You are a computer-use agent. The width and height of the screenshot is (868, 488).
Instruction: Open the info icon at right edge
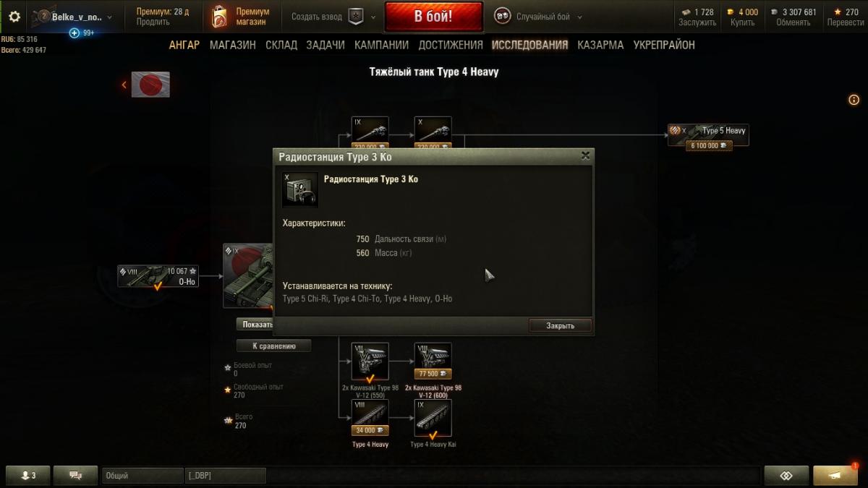click(x=854, y=100)
